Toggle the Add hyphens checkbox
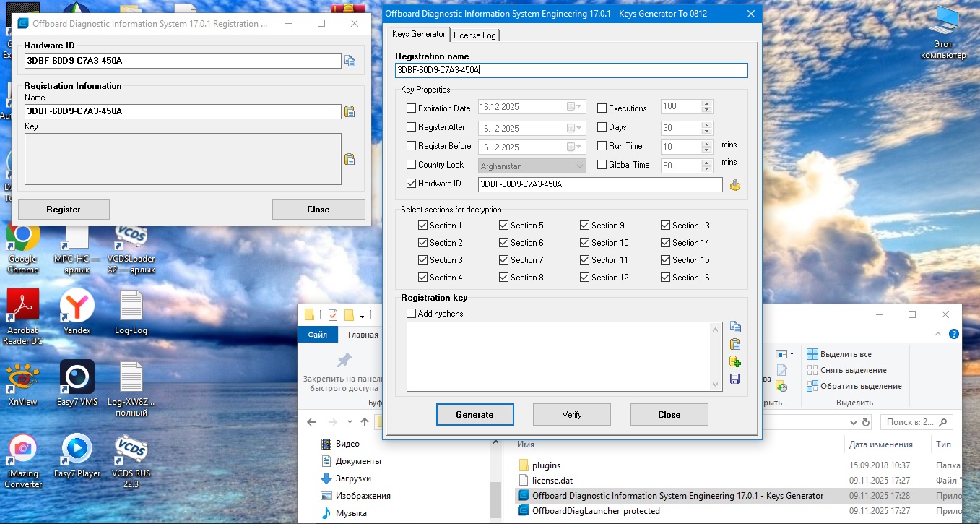980x524 pixels. click(412, 314)
